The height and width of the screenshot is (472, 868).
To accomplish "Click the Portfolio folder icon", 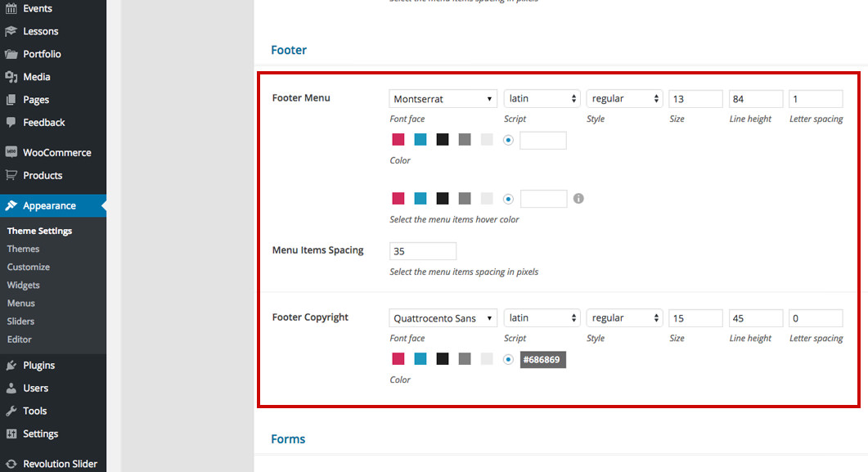I will (11, 54).
